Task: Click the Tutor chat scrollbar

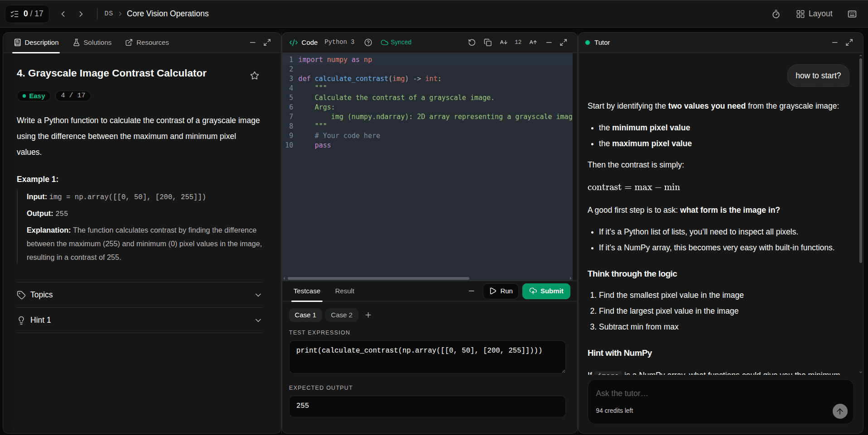Action: click(x=860, y=161)
